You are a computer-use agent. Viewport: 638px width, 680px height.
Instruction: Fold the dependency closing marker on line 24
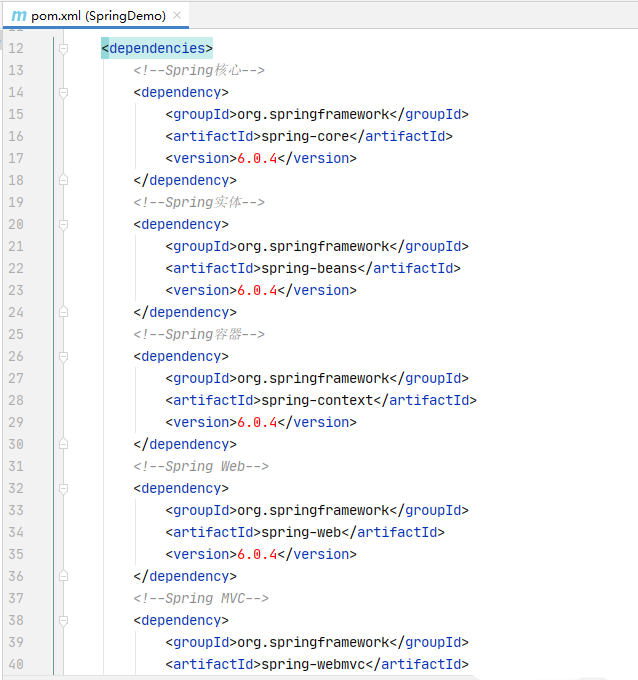(63, 312)
